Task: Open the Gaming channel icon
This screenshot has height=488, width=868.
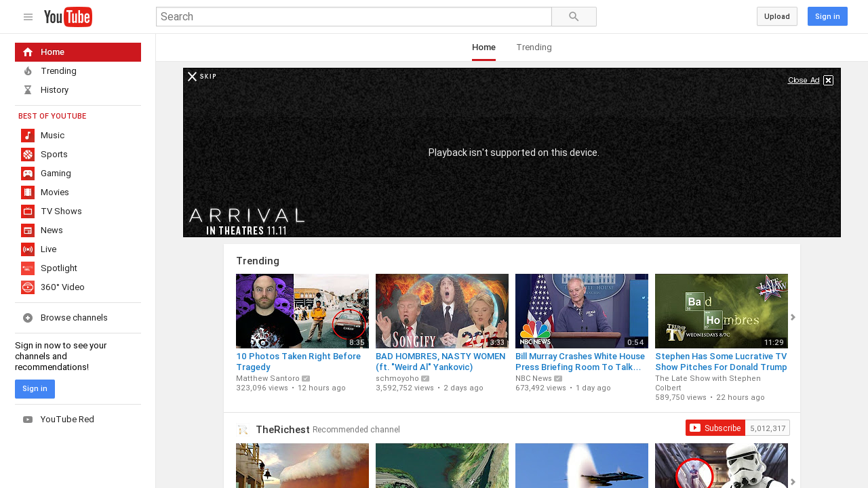Action: click(28, 174)
